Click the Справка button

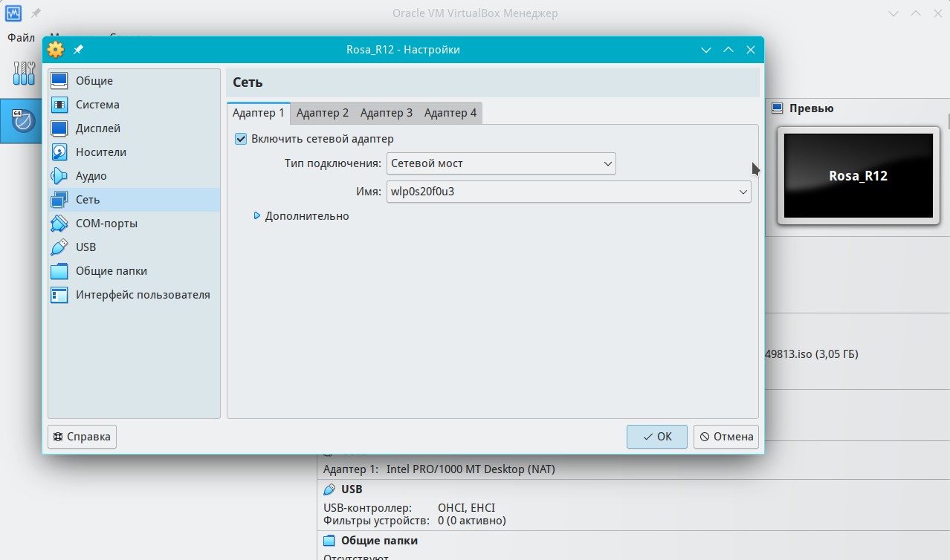tap(82, 437)
